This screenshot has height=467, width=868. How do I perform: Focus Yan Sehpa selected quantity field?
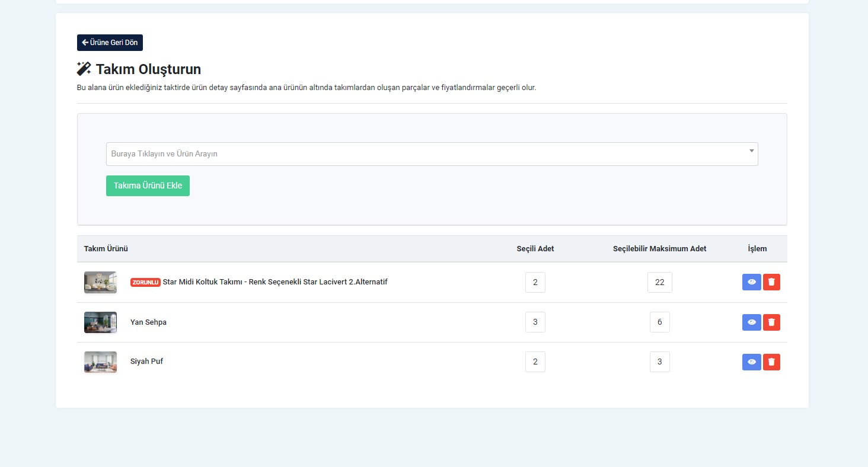pyautogui.click(x=535, y=322)
